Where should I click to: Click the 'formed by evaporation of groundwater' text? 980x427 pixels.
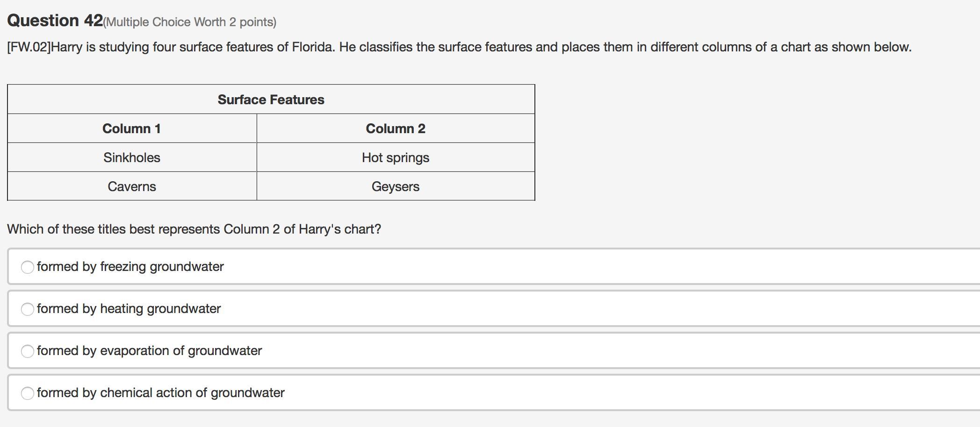(x=149, y=351)
